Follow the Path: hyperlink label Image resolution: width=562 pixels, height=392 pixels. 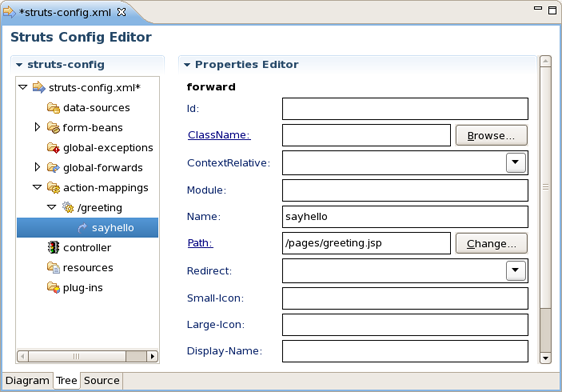tap(200, 243)
